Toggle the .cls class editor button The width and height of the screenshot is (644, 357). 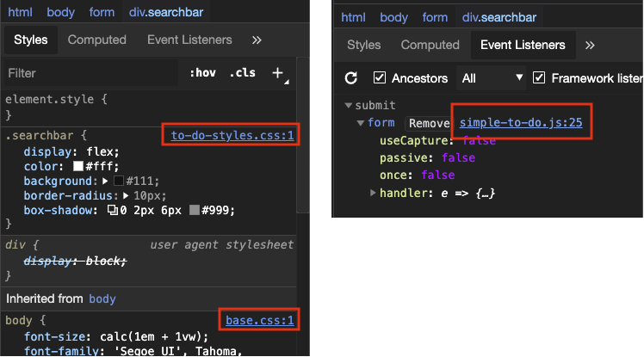pos(242,73)
